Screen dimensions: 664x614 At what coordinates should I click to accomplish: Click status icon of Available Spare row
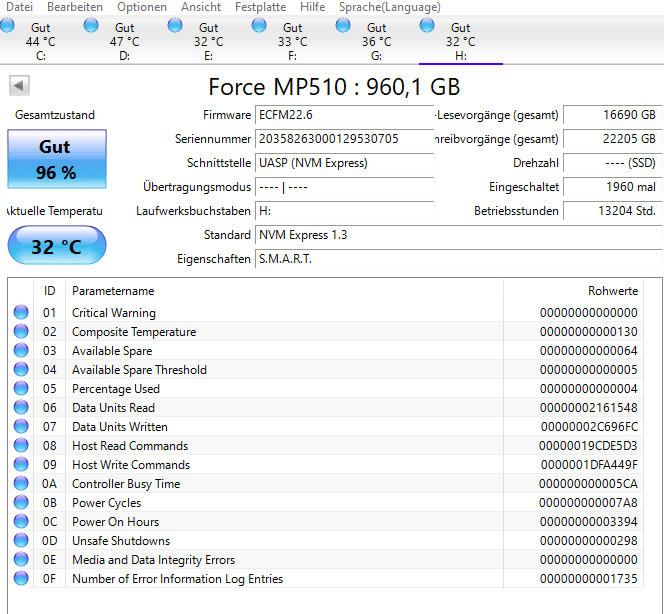pos(21,350)
